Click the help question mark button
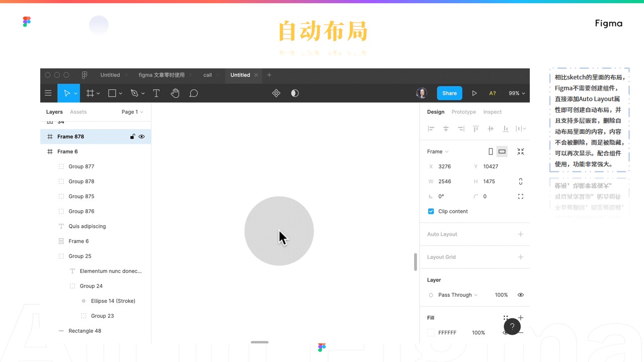This screenshot has height=362, width=644. pos(512,326)
